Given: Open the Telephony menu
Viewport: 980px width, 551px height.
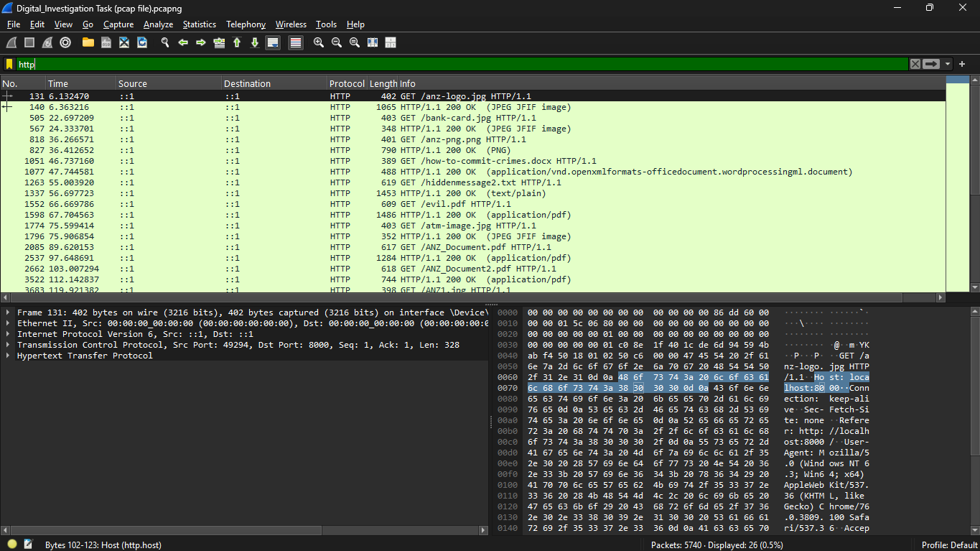Looking at the screenshot, I should pyautogui.click(x=246, y=24).
